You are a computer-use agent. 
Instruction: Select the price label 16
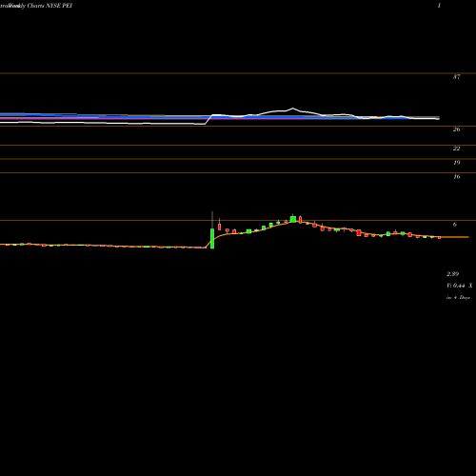[x=456, y=177]
